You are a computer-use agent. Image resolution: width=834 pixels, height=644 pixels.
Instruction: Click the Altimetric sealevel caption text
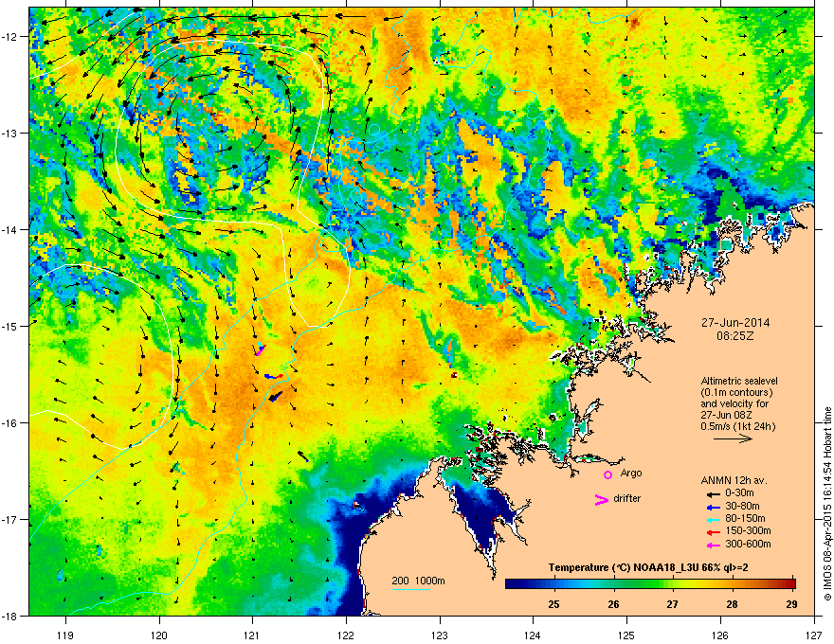(x=739, y=381)
